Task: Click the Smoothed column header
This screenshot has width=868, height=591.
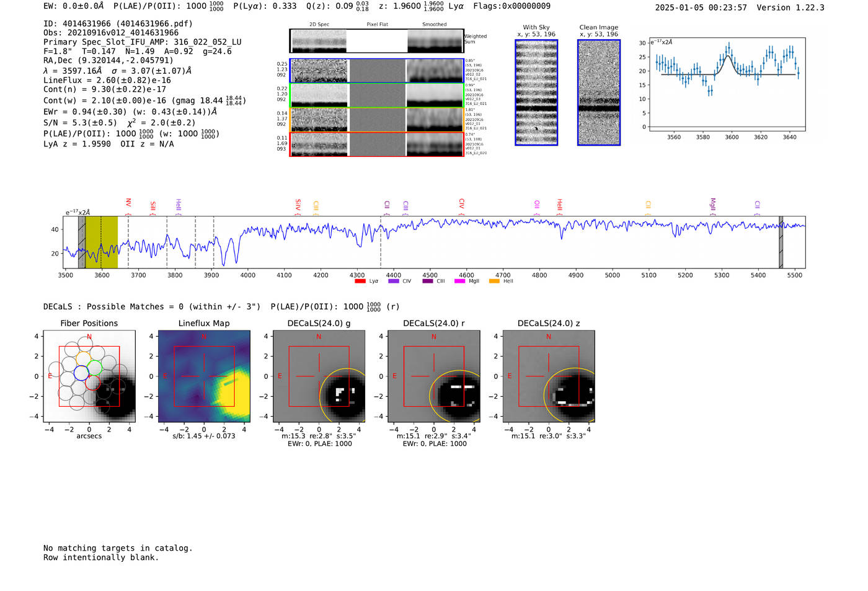Action: tap(435, 25)
